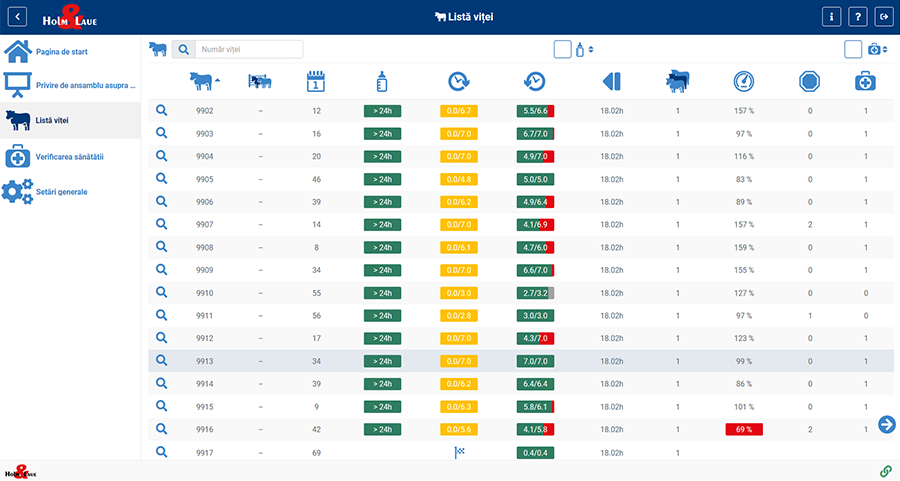
Task: Click the 127 % value for 9910
Action: 744,293
